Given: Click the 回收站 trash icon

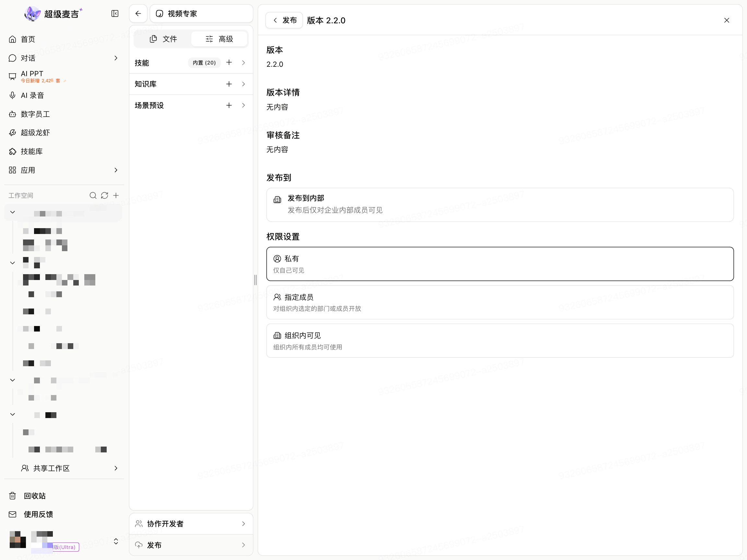Looking at the screenshot, I should [13, 496].
